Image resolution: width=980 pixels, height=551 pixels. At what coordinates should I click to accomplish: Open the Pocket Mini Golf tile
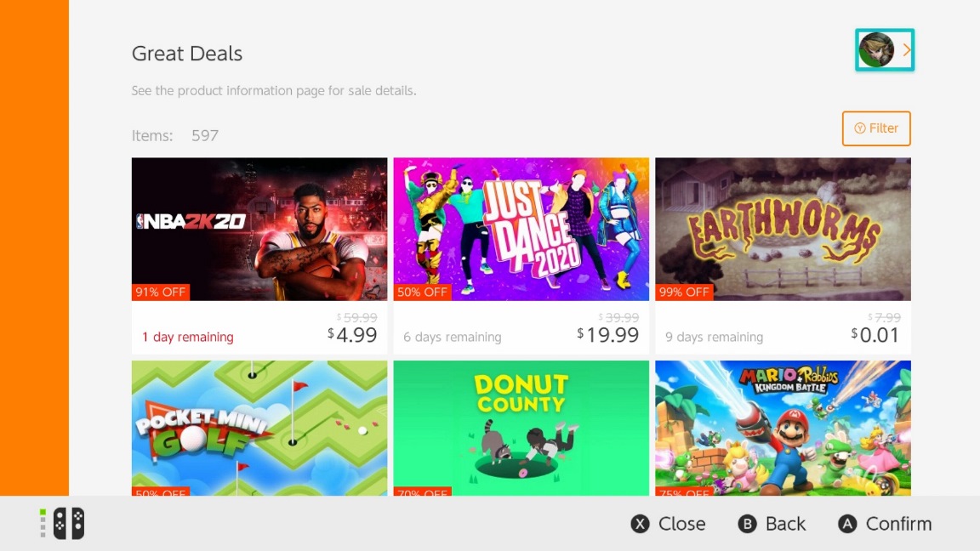click(259, 428)
